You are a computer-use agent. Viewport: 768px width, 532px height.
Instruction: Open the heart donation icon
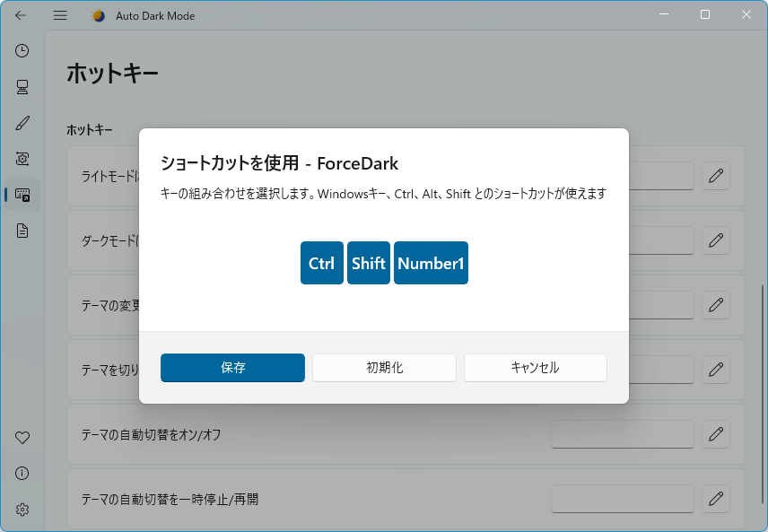coord(22,438)
